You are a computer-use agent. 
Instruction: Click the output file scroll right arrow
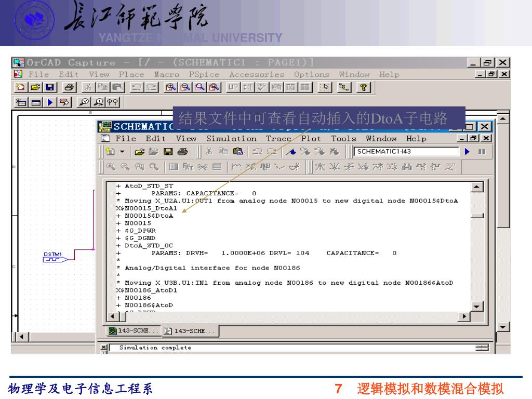coord(464,316)
